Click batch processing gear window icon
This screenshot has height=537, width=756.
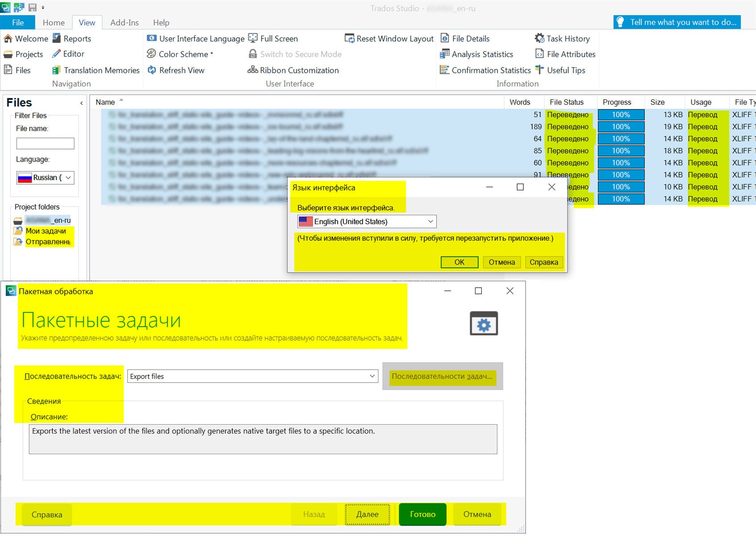click(484, 324)
